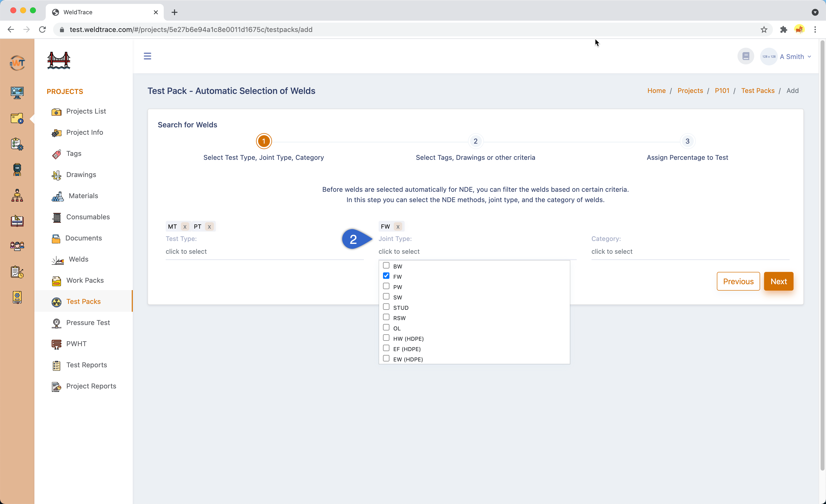Click the browser address bar URL
Viewport: 826px width, 504px height.
(x=191, y=30)
